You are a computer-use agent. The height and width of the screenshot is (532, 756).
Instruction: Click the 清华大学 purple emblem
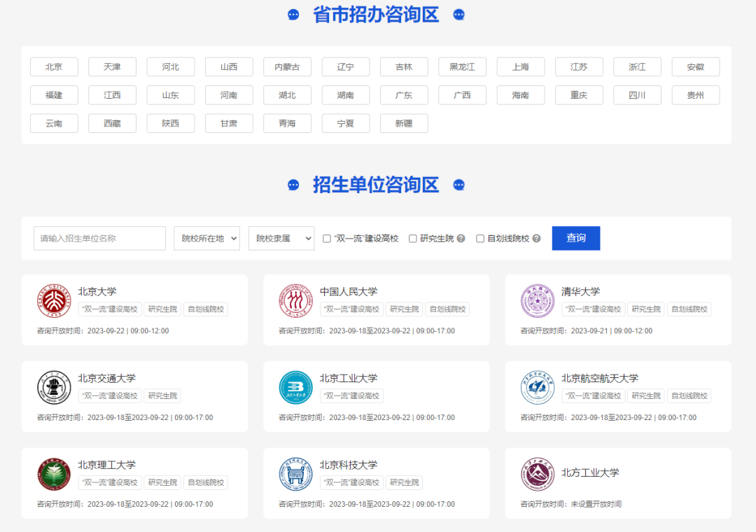point(538,300)
